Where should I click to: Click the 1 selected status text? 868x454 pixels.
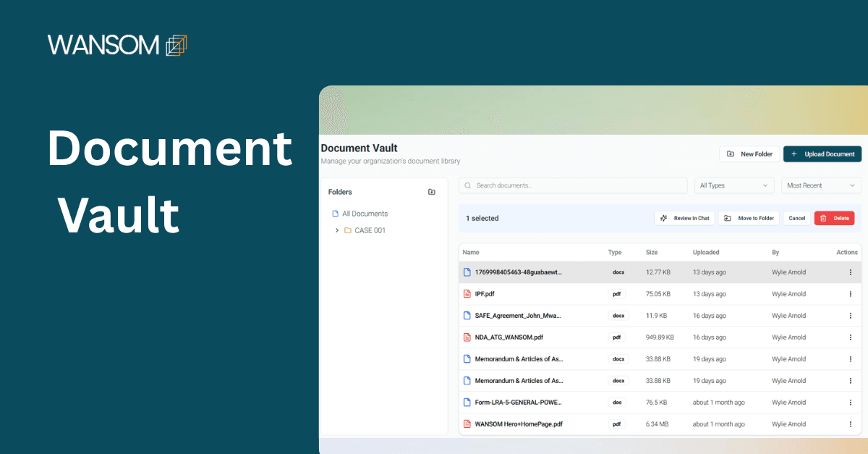482,218
